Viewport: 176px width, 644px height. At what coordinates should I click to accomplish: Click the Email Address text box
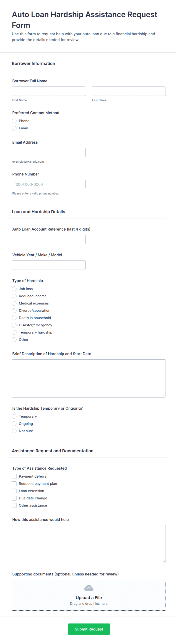point(49,152)
